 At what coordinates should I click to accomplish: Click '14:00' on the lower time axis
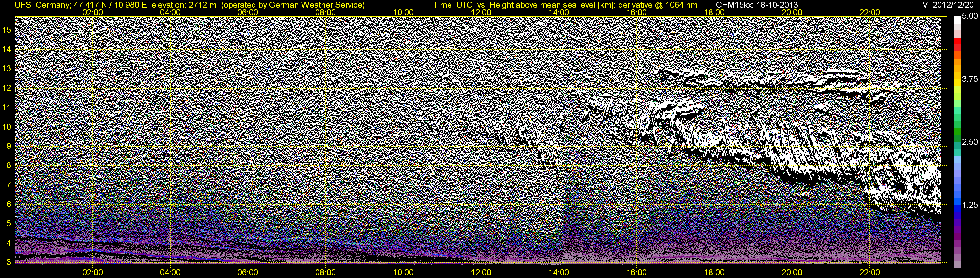[x=559, y=273]
